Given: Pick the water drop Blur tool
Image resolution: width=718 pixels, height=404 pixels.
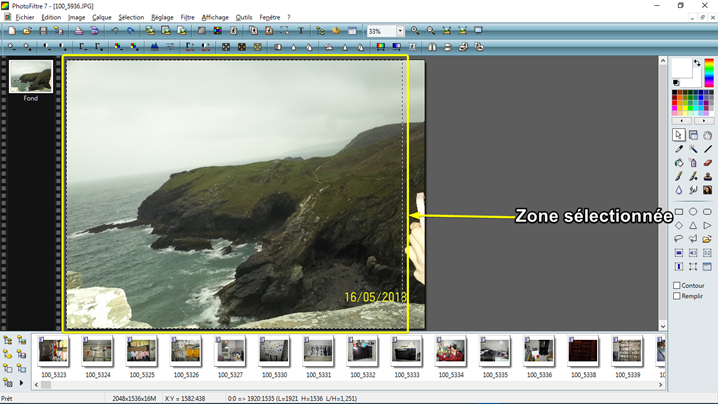Looking at the screenshot, I should pos(679,190).
